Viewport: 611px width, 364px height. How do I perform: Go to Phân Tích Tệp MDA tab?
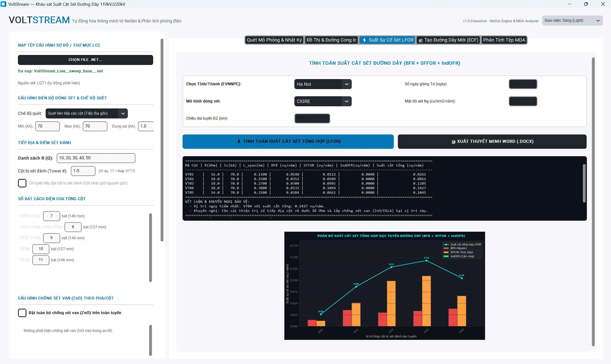pos(504,40)
